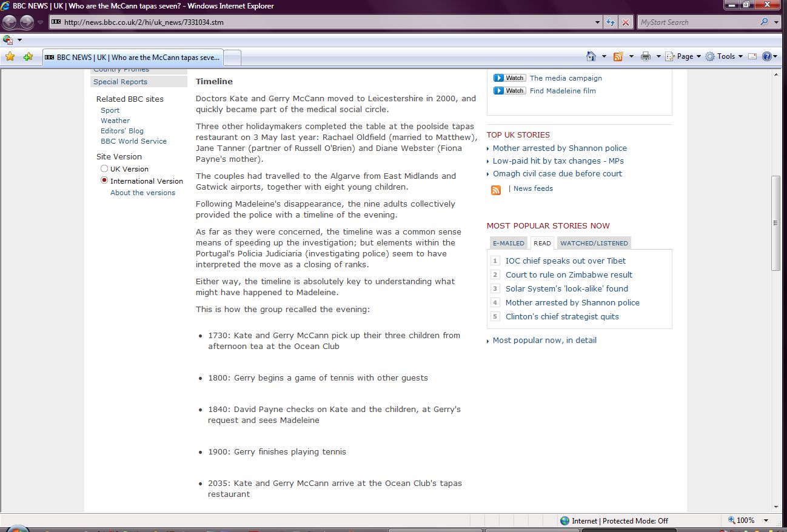
Task: Select the UK Version radio button
Action: pos(104,169)
